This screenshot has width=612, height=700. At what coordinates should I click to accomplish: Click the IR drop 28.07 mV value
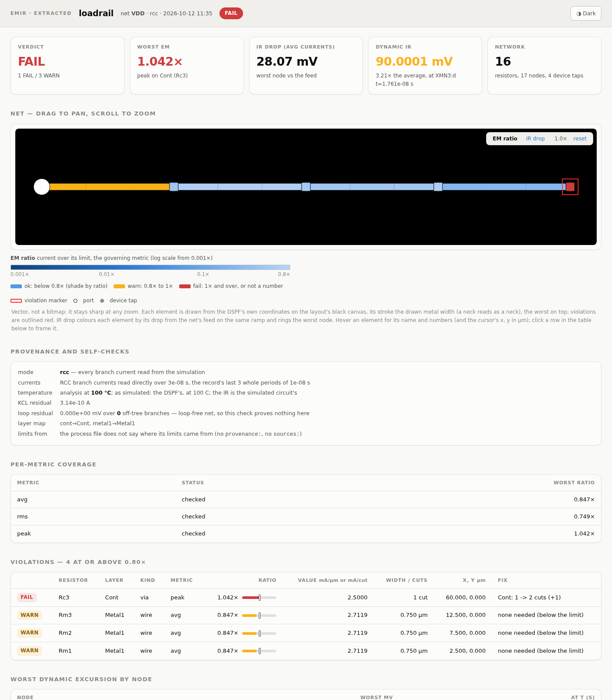(287, 62)
